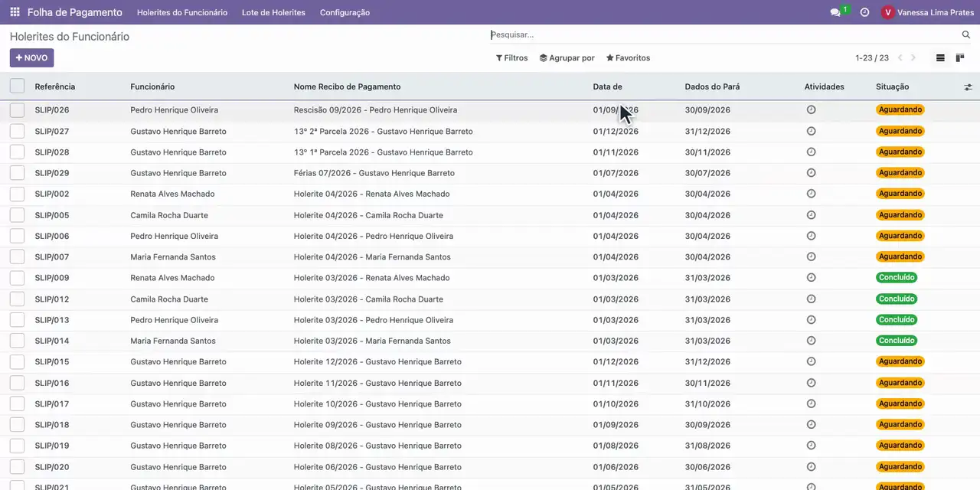Sort by the Referência column header
Screen dimensions: 980x490
tap(55, 87)
